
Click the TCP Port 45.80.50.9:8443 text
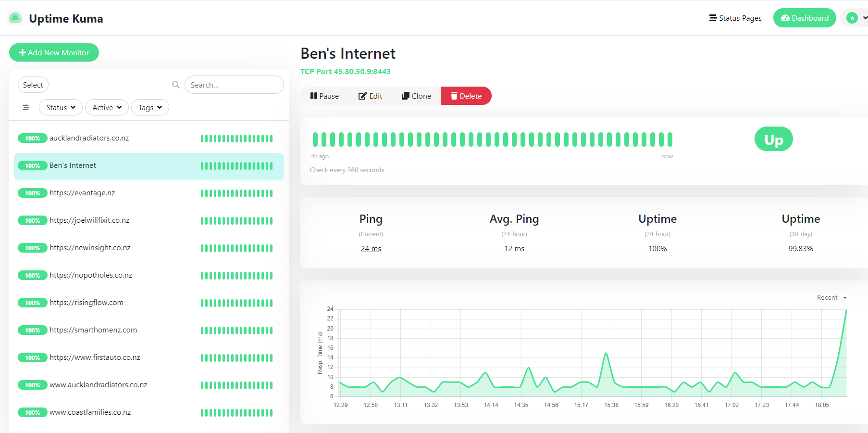[x=346, y=71]
